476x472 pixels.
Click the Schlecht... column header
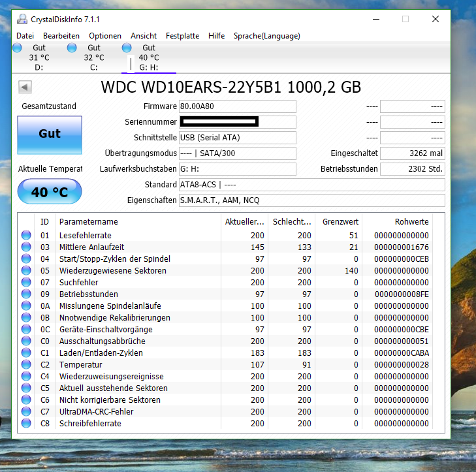pyautogui.click(x=292, y=221)
